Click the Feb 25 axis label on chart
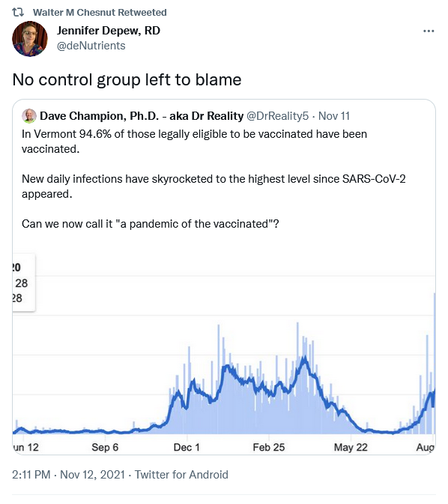 [268, 447]
